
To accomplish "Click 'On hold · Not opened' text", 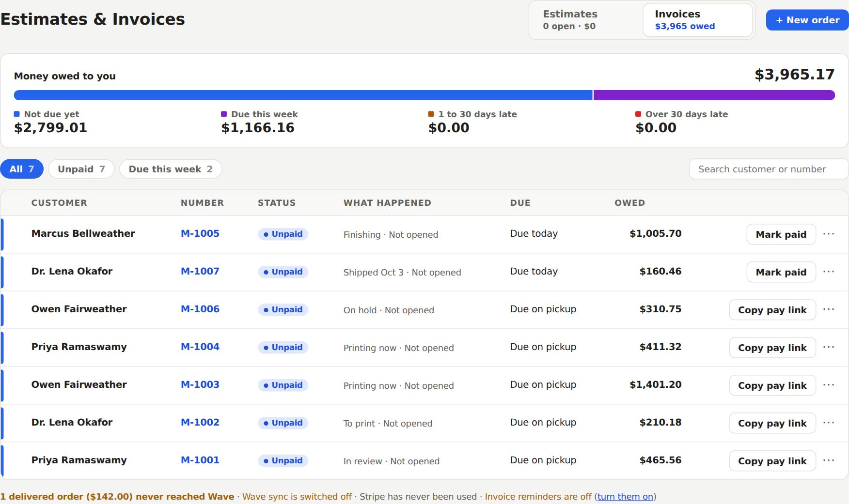I will [x=389, y=310].
